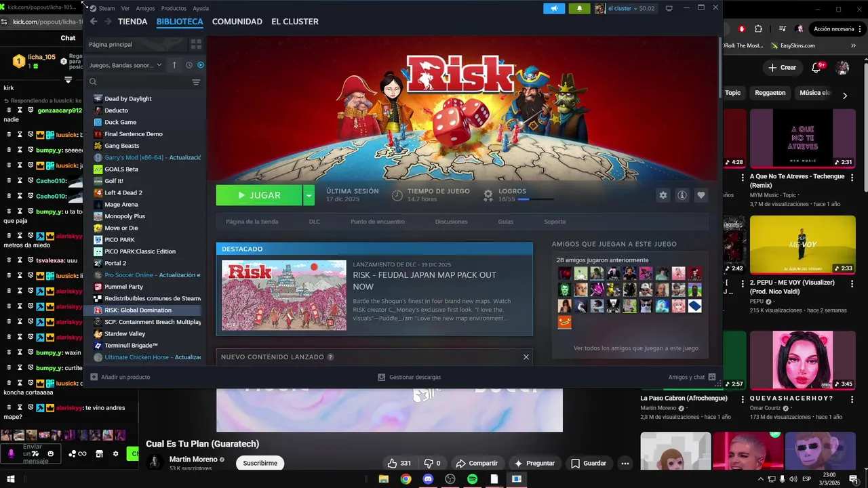Toggle sort by recent activity clock
The height and width of the screenshot is (488, 868).
pos(189,65)
